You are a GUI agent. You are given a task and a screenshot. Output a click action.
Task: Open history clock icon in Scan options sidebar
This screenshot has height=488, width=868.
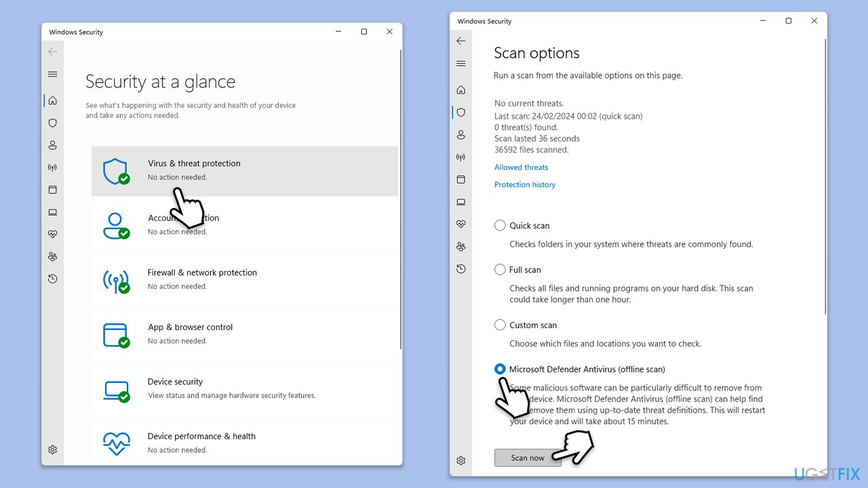[461, 269]
